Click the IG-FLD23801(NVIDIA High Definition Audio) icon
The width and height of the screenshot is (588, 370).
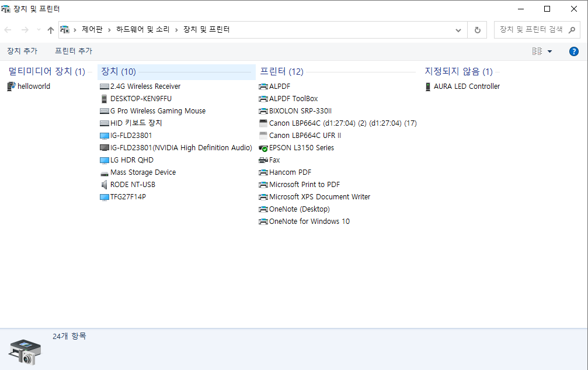click(105, 148)
